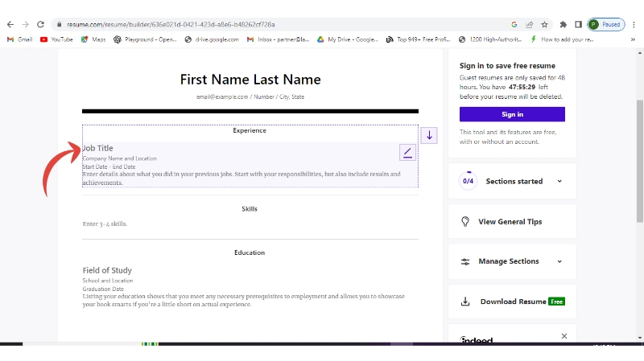Bookmark this page with the star icon
Viewport: 644px width, 361px height.
pos(544,24)
